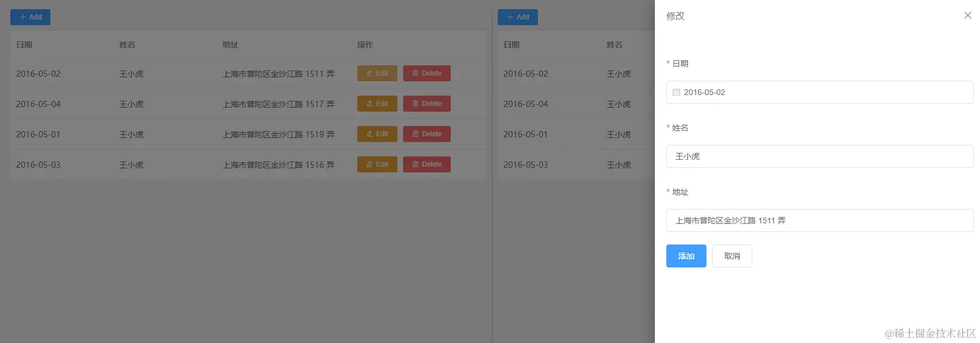Edit the 2016-05-02 row in left table
980x343 pixels.
(x=377, y=73)
